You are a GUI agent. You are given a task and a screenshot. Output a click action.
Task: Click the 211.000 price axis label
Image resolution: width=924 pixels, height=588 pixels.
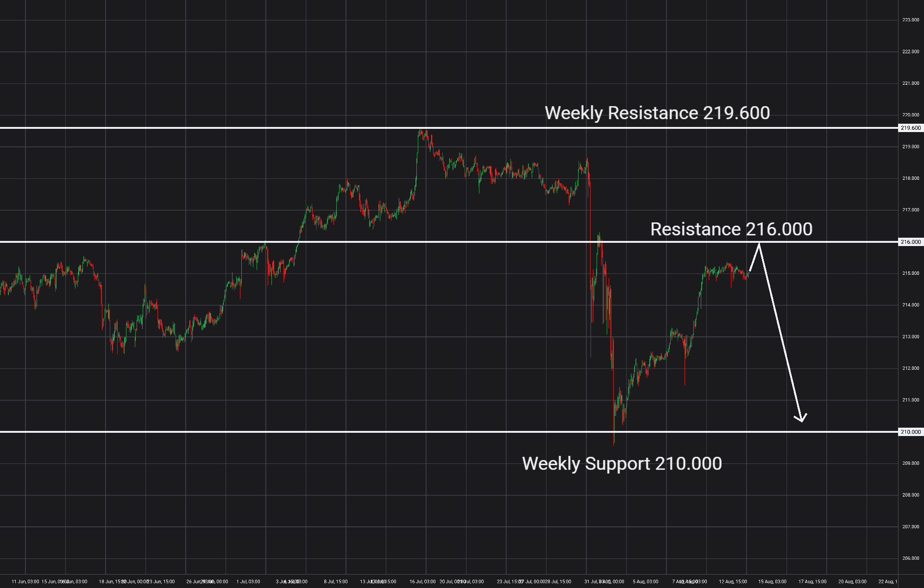click(x=911, y=400)
